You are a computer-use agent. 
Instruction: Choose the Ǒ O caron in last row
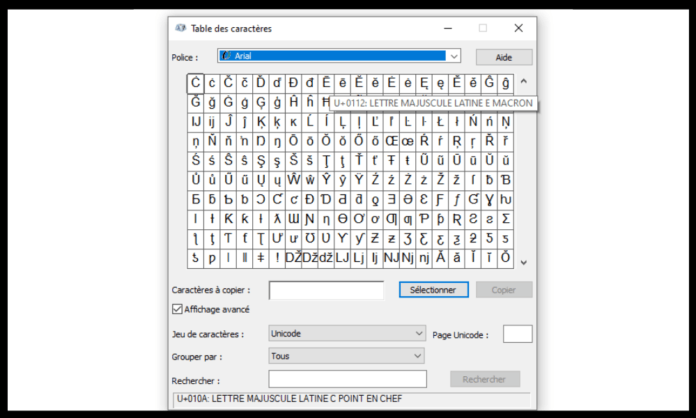(506, 258)
